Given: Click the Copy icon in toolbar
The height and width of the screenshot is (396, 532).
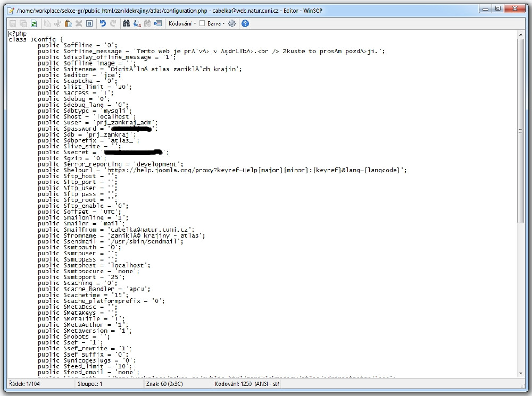Looking at the screenshot, I should pyautogui.click(x=47, y=23).
